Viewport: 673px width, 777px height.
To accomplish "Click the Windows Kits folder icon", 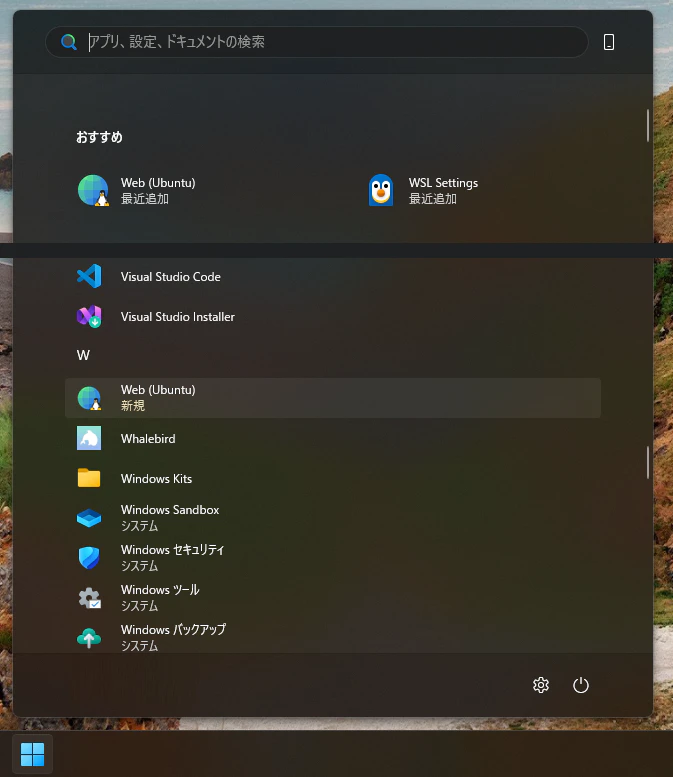I will point(89,478).
